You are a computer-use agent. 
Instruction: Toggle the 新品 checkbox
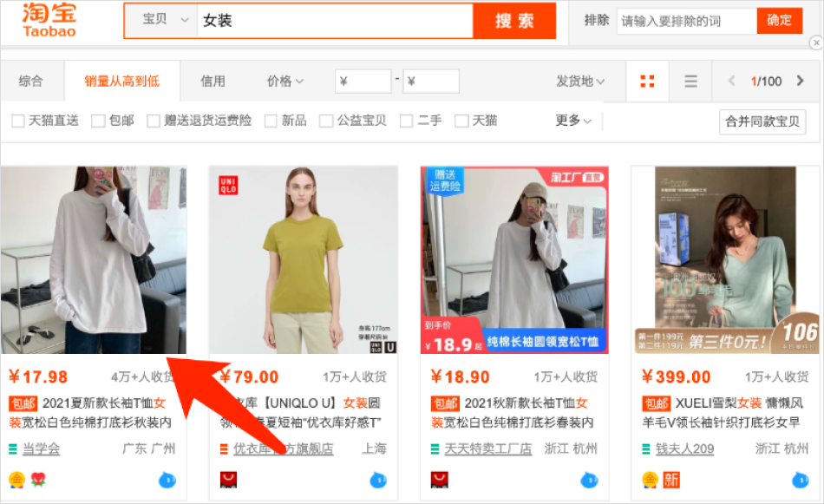[271, 121]
